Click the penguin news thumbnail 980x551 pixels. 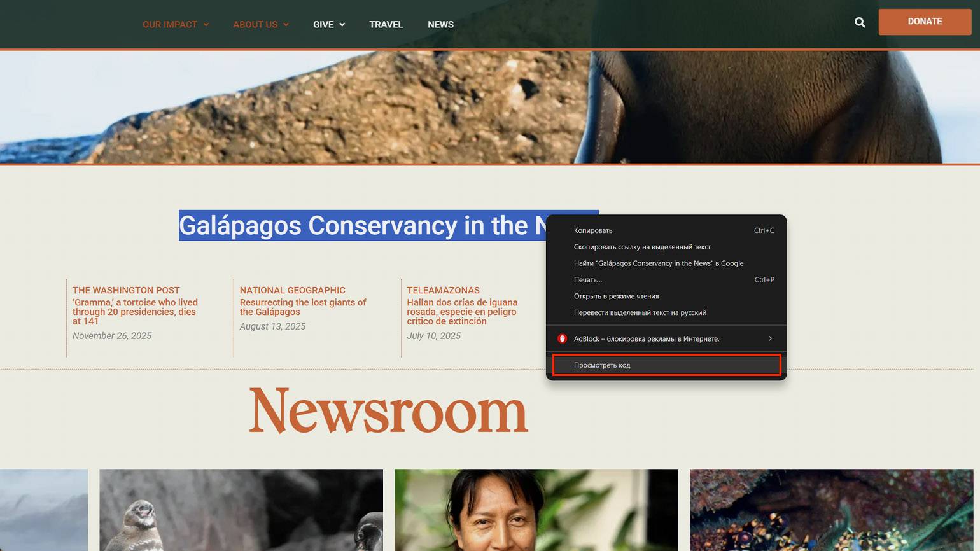[x=241, y=510]
